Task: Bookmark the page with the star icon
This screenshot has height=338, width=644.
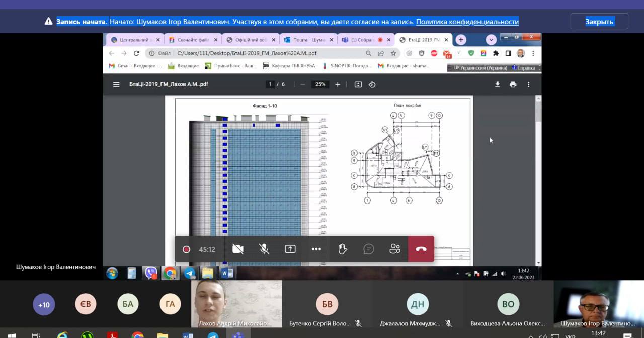Action: pyautogui.click(x=393, y=53)
